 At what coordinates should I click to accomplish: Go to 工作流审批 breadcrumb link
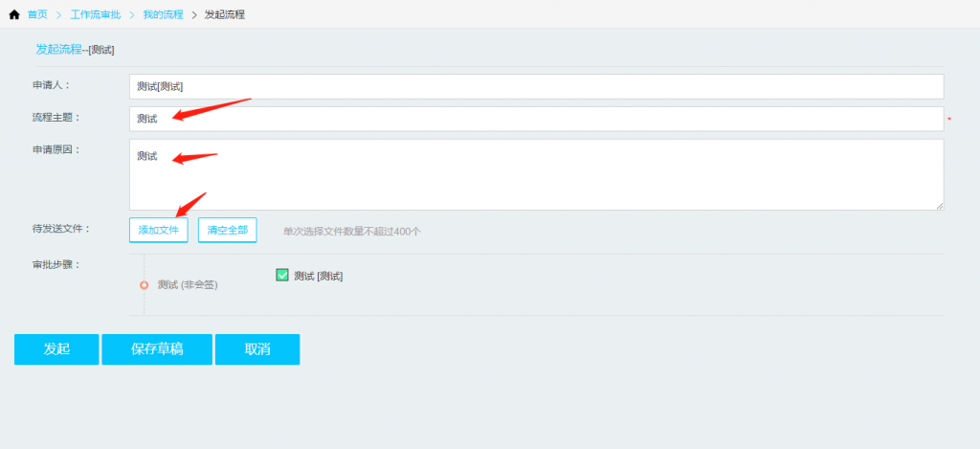pos(95,15)
